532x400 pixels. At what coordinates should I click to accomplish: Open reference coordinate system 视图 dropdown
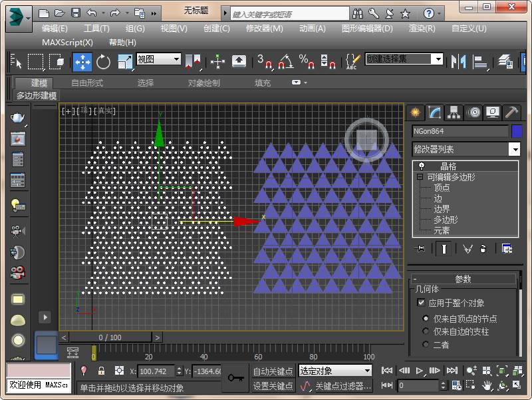[x=158, y=59]
